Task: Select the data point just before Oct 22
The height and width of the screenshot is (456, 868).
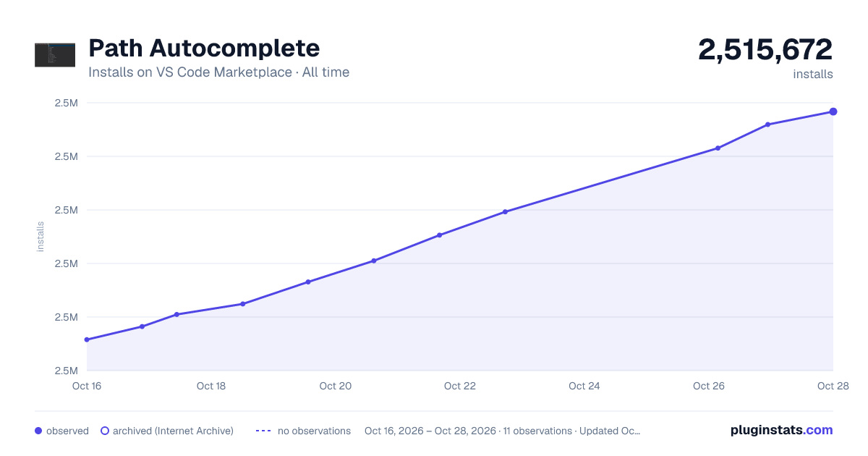Action: click(439, 235)
